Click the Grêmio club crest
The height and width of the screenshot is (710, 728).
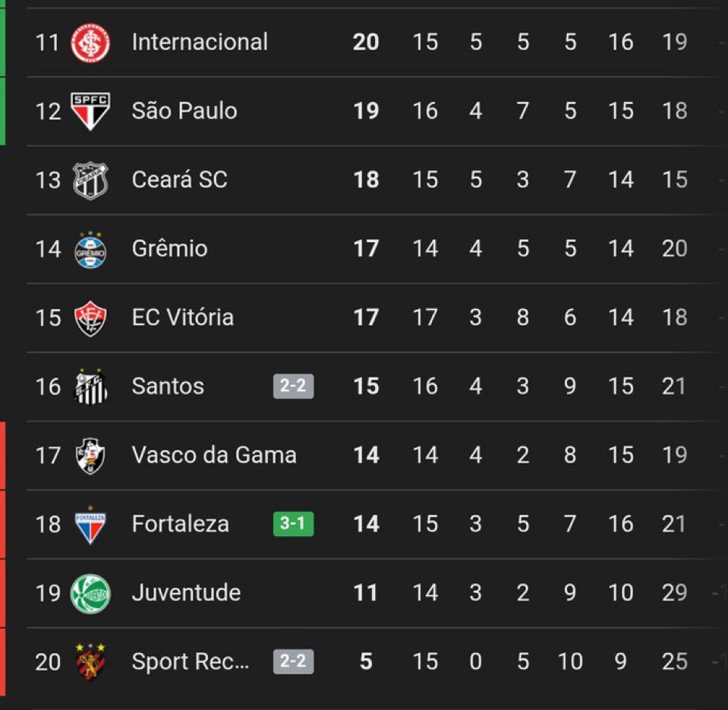(90, 249)
